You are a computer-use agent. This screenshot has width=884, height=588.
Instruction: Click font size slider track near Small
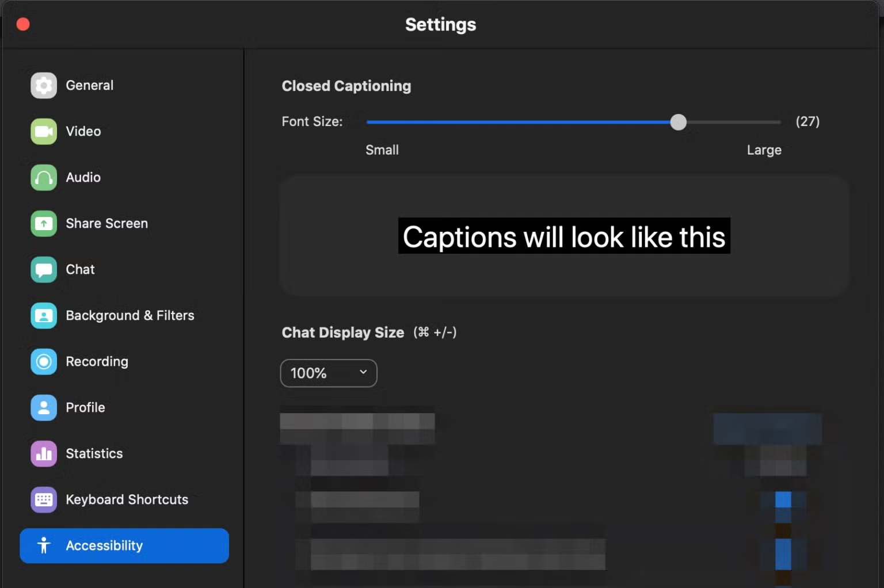pos(383,122)
